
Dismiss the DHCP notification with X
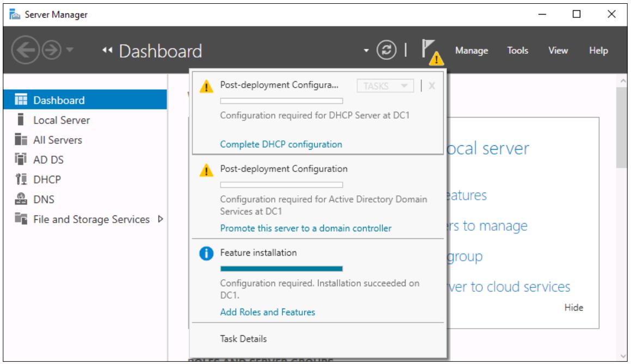(x=432, y=85)
